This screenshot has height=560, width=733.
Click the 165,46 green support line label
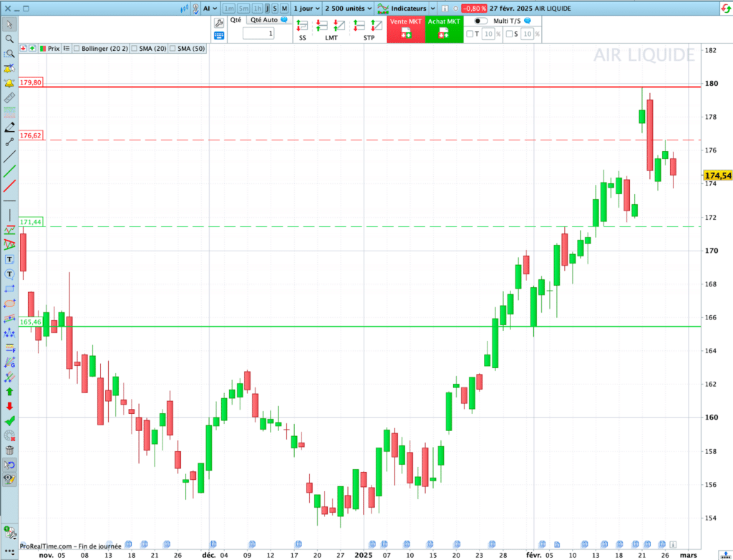[31, 322]
